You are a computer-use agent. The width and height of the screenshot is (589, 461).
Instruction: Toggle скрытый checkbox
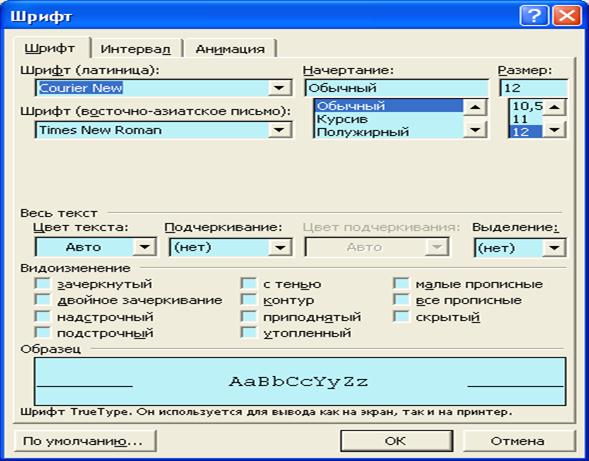click(401, 316)
